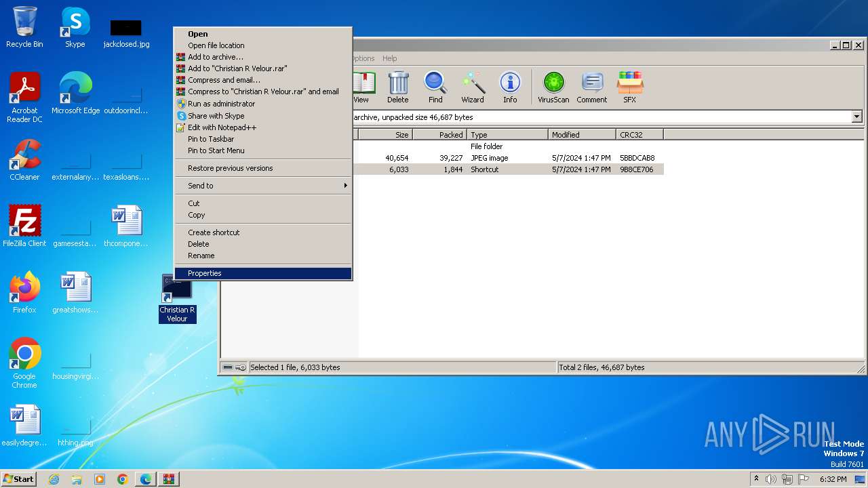Click the Delete trash can icon
Viewport: 868px width, 488px height.
pyautogui.click(x=398, y=87)
